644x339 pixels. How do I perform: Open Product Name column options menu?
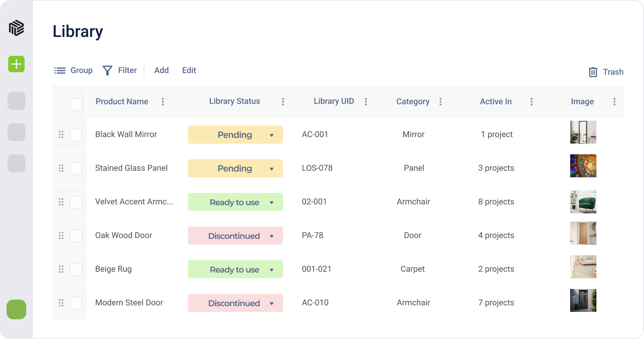click(163, 102)
